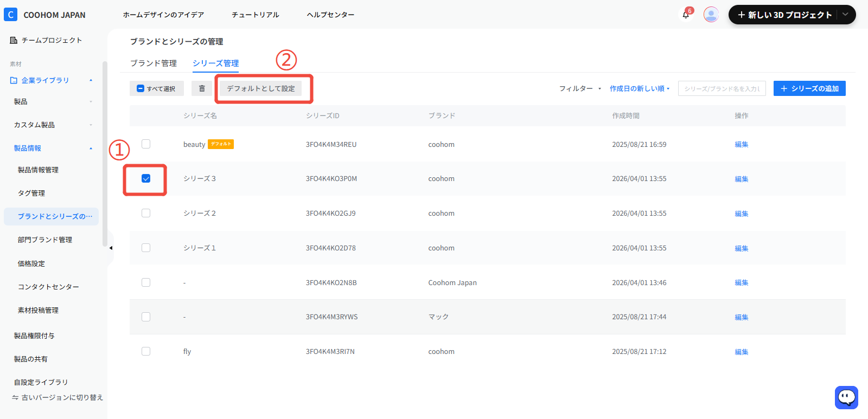
Task: Open the chat support bubble
Action: click(846, 397)
